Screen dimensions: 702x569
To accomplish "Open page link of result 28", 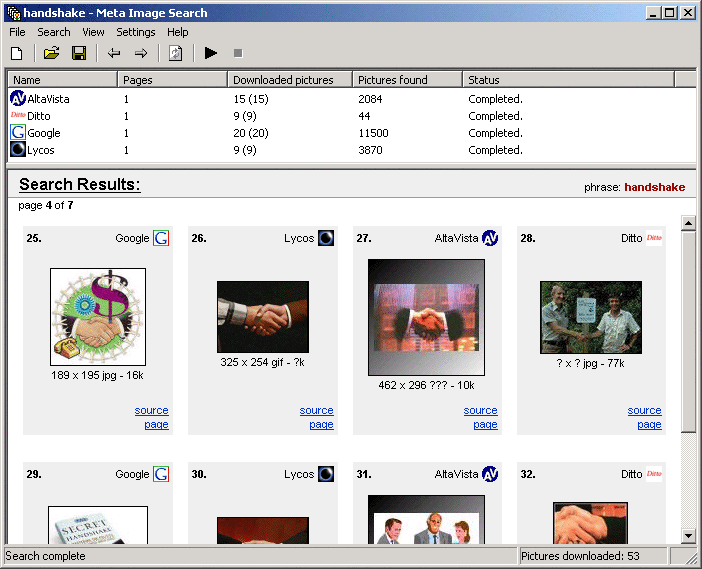I will click(x=649, y=424).
